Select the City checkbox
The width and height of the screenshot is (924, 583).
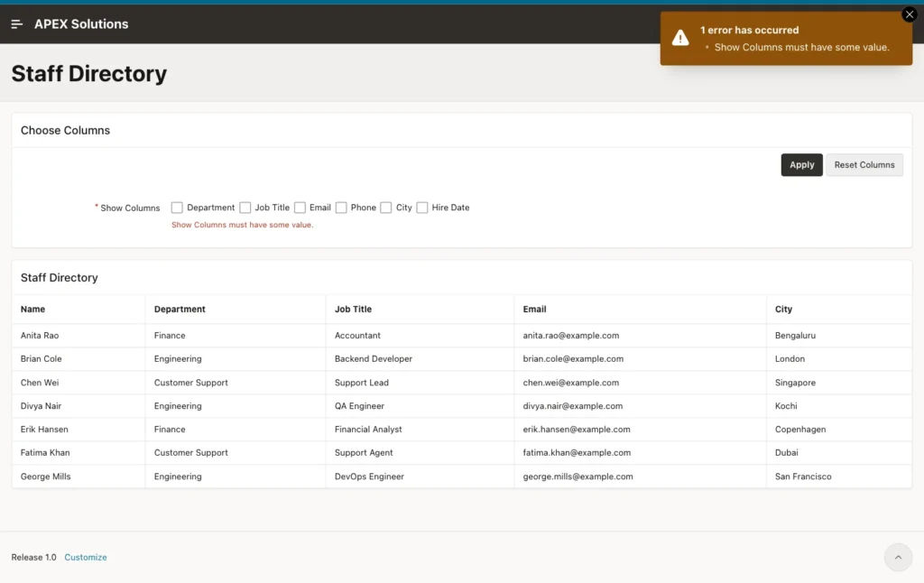(x=386, y=208)
